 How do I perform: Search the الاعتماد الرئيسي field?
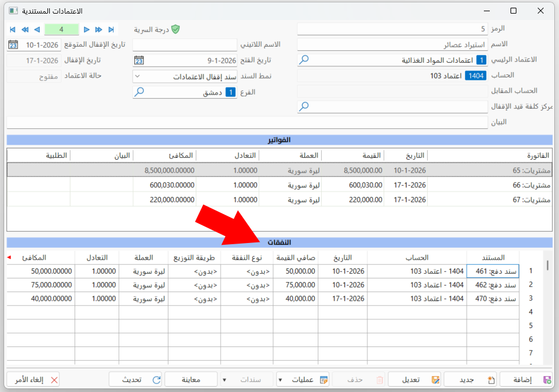303,60
